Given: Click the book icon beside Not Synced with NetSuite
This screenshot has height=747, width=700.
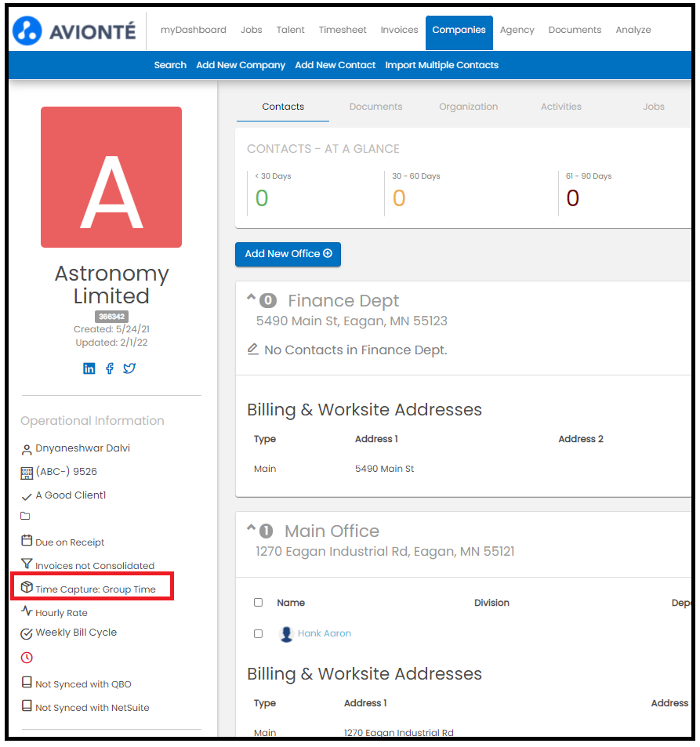Looking at the screenshot, I should point(27,705).
